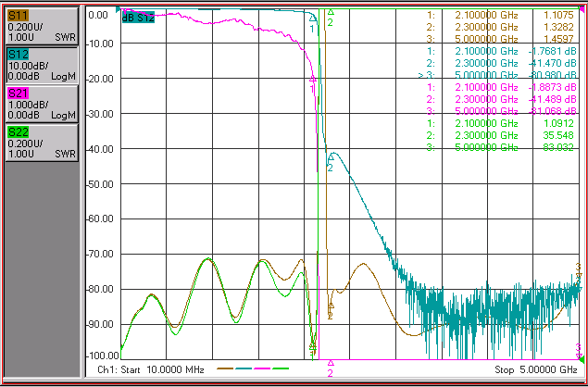Click the 'Stop 5.00000 GHz' label
Image resolution: width=588 pixels, height=387 pixels.
point(536,369)
